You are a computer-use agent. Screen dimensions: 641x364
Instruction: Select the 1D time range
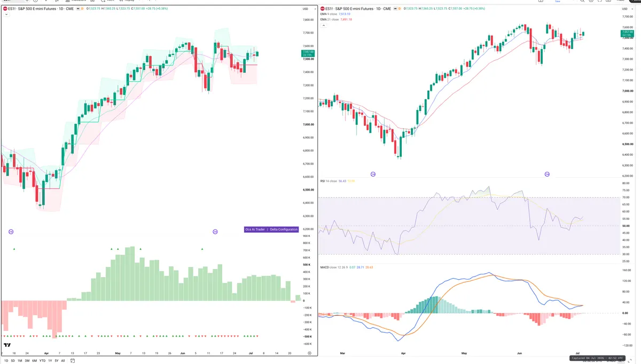pyautogui.click(x=6, y=361)
